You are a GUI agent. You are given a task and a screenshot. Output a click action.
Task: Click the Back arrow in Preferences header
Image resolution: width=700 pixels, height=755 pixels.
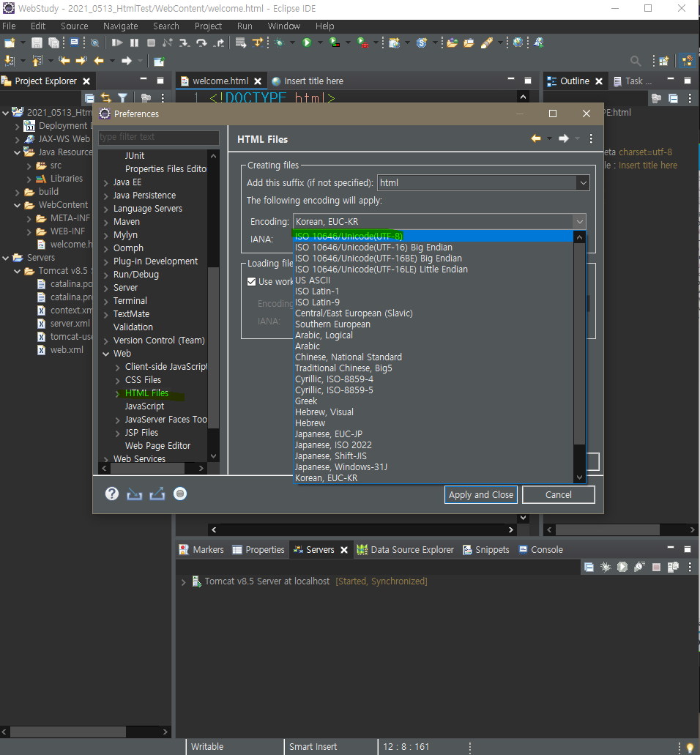pos(536,138)
